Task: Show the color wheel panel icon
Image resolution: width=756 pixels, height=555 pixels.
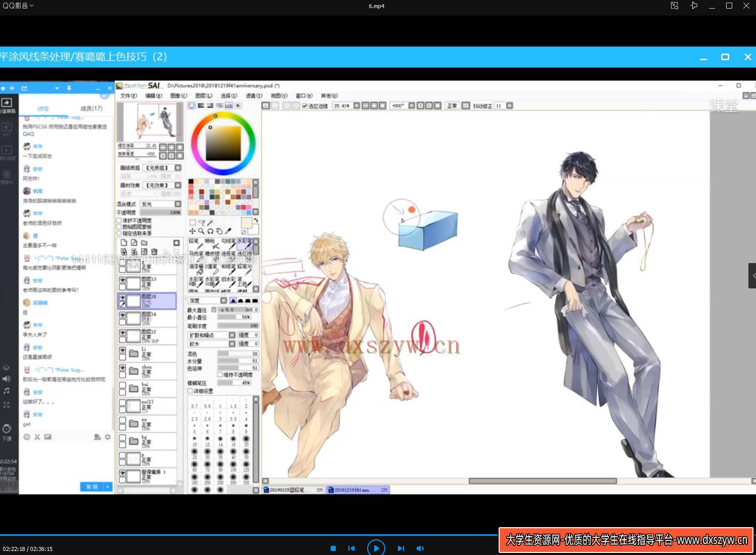Action: coord(192,106)
